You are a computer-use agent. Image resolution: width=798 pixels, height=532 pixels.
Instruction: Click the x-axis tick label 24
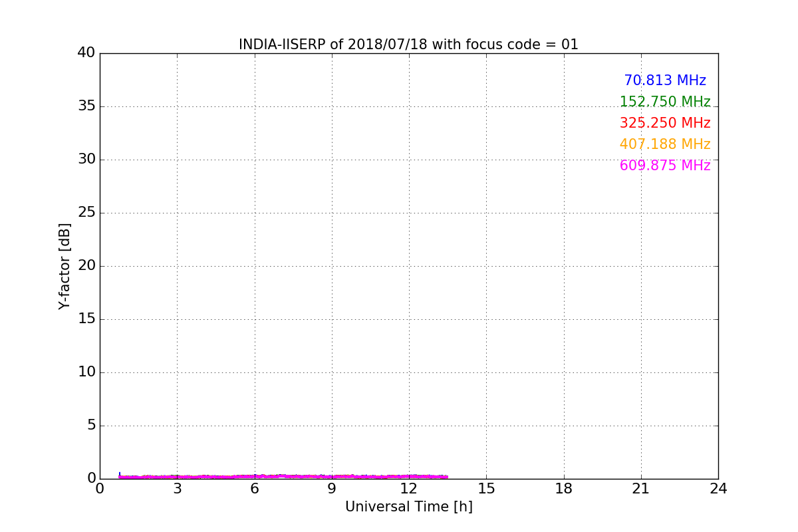[718, 489]
